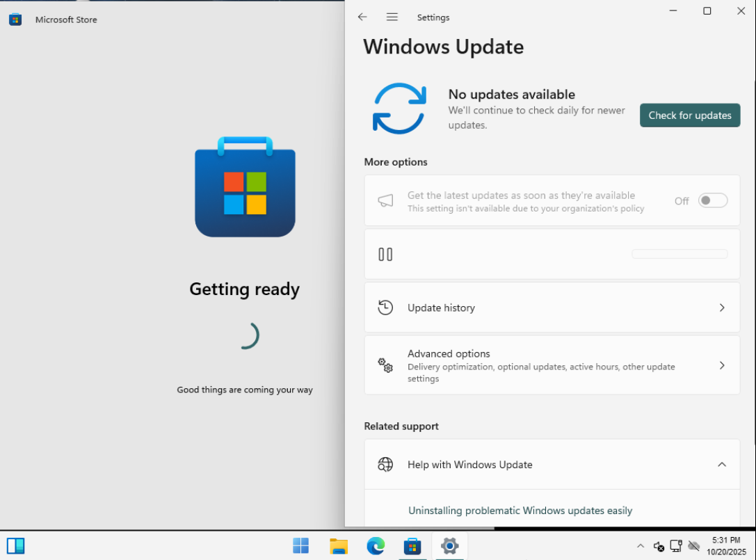Viewport: 756px width, 560px height.
Task: Open the Advanced options row
Action: (x=552, y=365)
